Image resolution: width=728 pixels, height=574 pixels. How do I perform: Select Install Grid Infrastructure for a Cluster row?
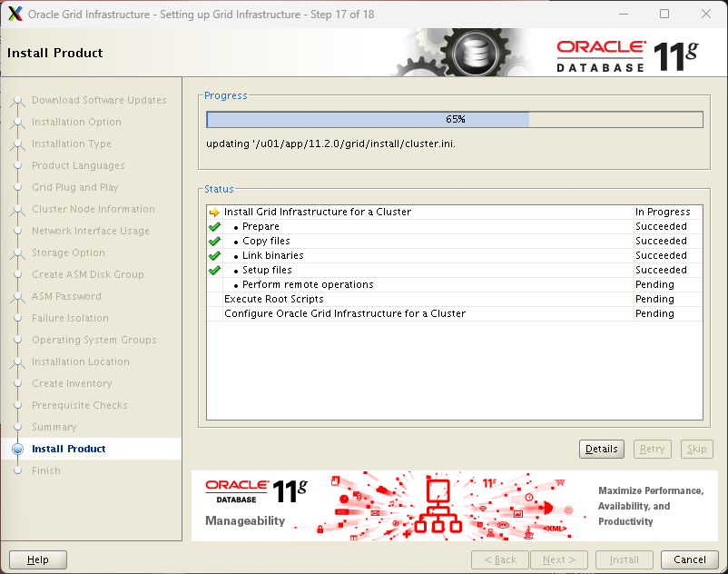tap(455, 212)
